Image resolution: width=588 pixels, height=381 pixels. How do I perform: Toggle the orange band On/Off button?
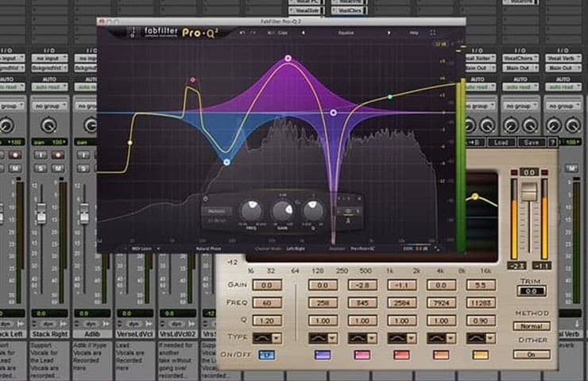(x=441, y=355)
